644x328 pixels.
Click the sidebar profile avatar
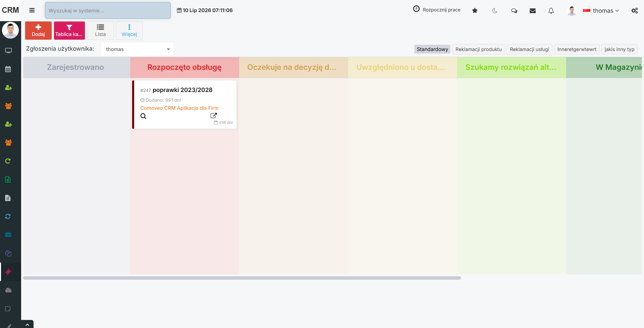coord(10,31)
